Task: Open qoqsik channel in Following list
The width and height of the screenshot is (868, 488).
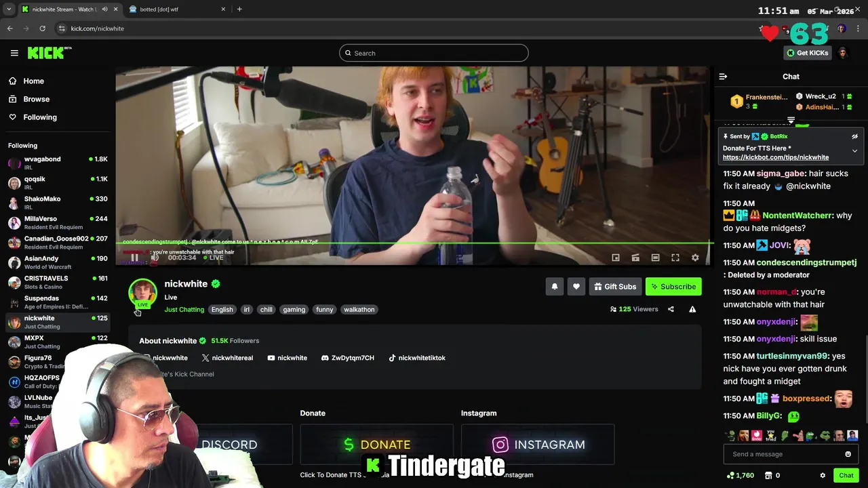Action: 58,182
